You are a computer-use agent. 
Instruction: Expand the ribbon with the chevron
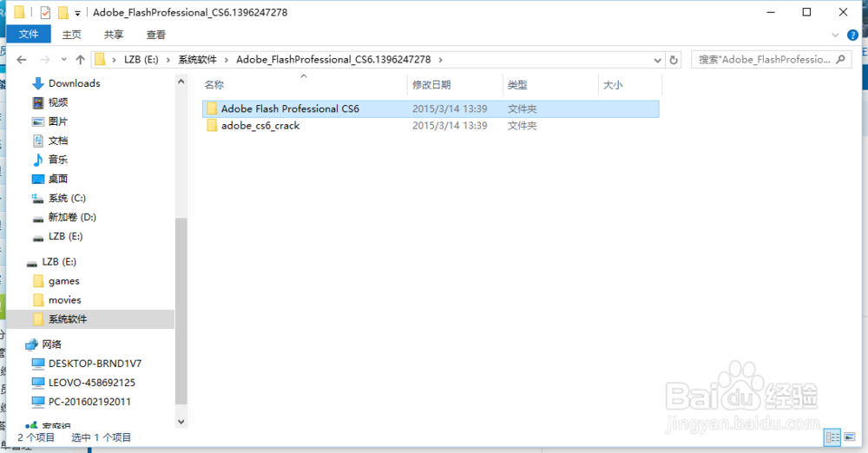835,35
